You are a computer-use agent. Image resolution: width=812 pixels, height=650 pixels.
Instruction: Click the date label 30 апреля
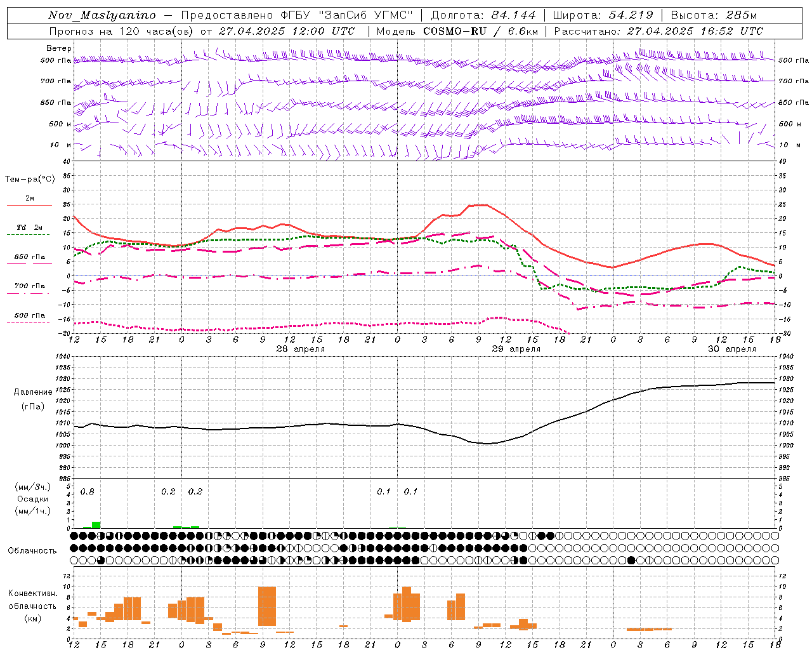[x=732, y=349]
